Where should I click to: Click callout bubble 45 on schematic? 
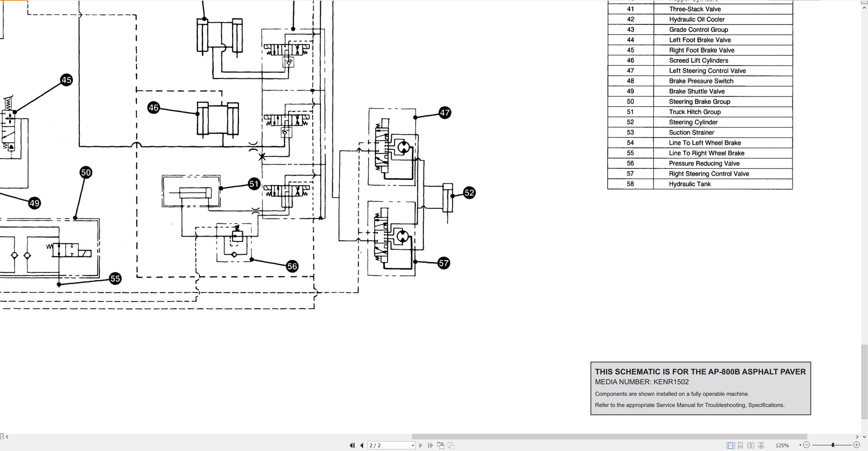[66, 80]
